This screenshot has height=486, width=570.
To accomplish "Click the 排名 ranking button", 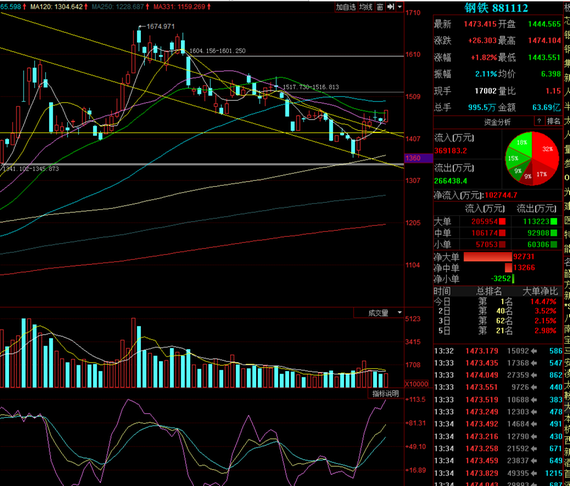I will click(x=554, y=121).
